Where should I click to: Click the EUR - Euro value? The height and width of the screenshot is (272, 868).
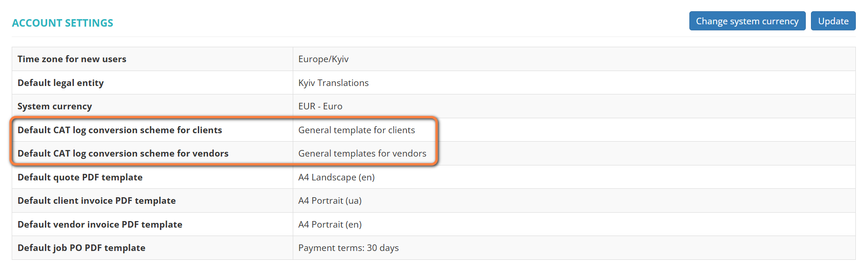pos(320,106)
